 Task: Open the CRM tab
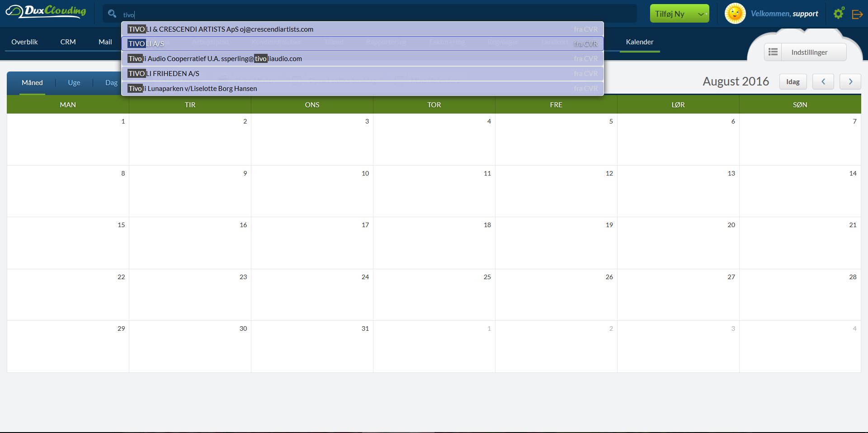click(68, 42)
